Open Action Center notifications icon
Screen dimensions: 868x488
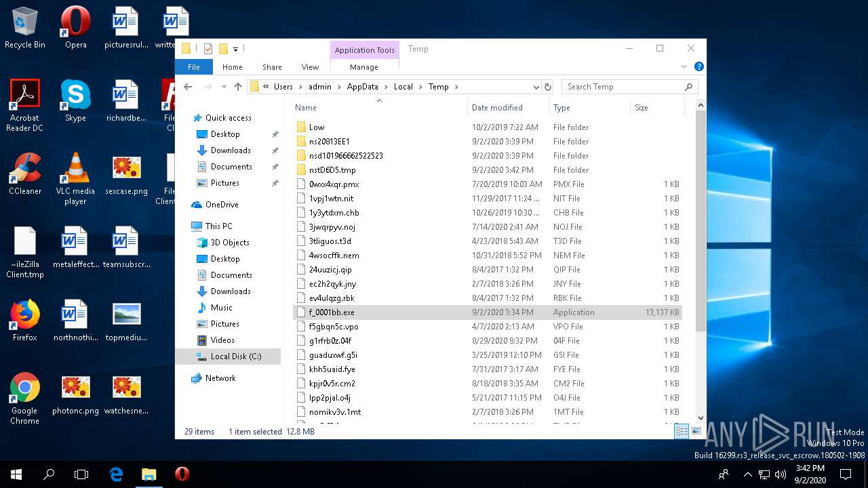[x=846, y=474]
